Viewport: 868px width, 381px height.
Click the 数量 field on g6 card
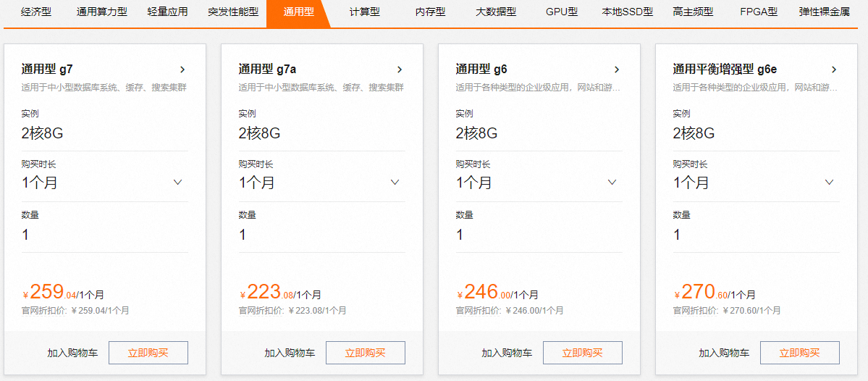coord(539,235)
